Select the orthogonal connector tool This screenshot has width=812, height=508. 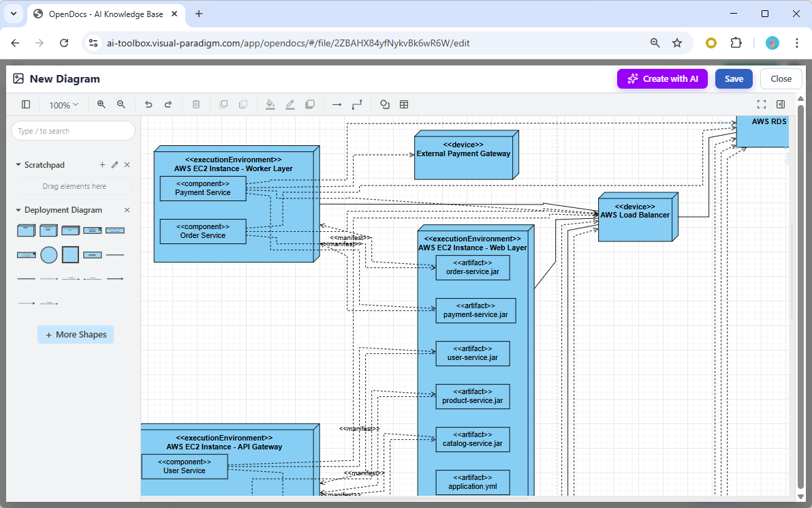pos(357,104)
